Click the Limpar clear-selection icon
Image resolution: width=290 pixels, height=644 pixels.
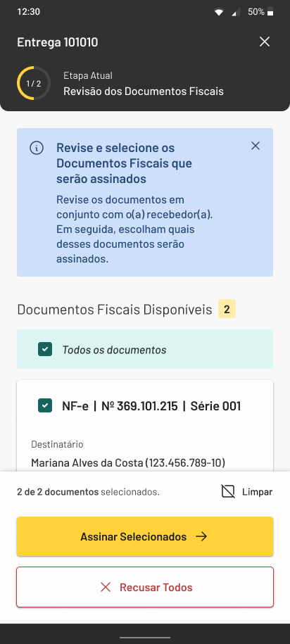pos(228,491)
